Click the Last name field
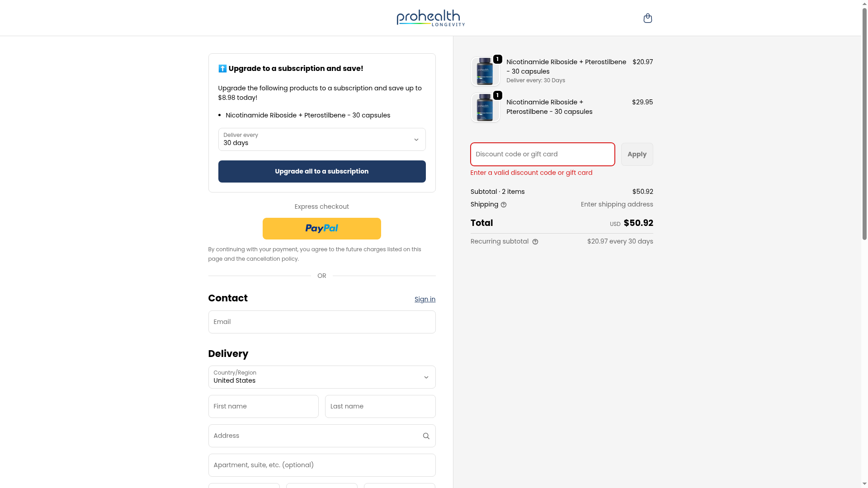 click(x=380, y=406)
